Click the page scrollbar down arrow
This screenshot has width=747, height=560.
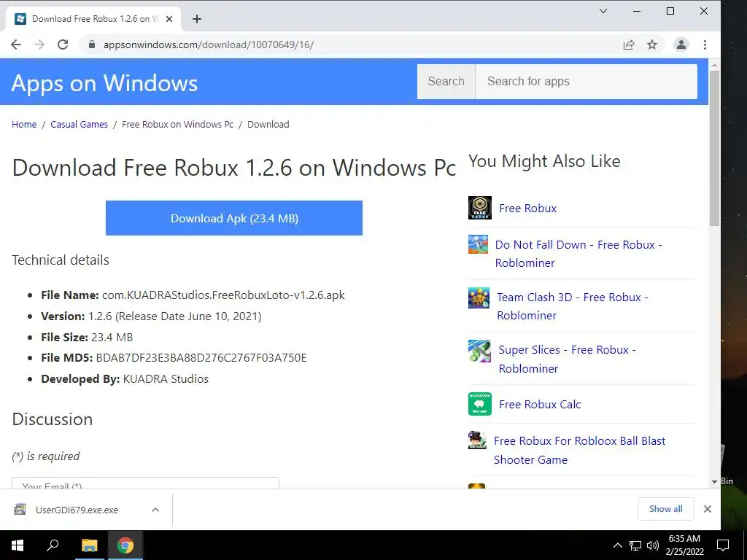(714, 482)
